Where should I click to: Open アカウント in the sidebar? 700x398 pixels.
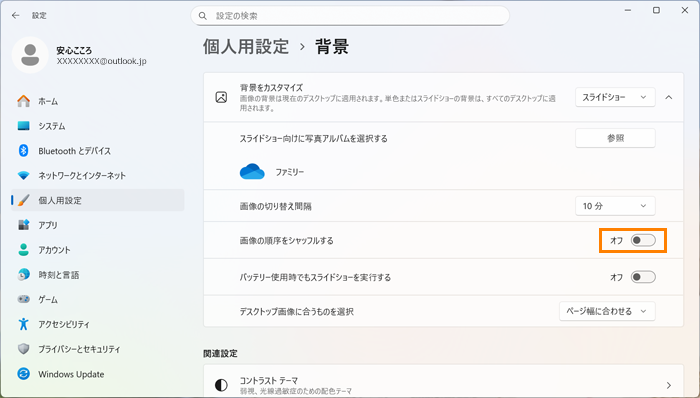[98, 249]
